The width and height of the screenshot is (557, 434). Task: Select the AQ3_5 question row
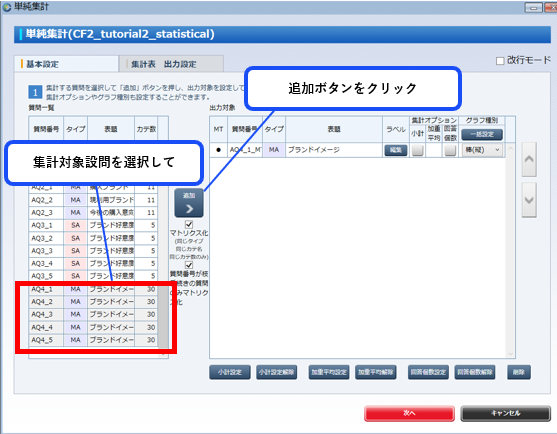(x=93, y=276)
